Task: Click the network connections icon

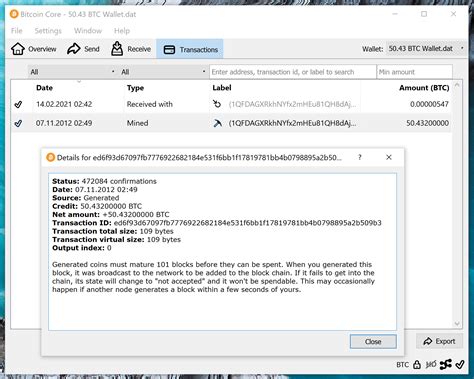Action: pos(446,365)
